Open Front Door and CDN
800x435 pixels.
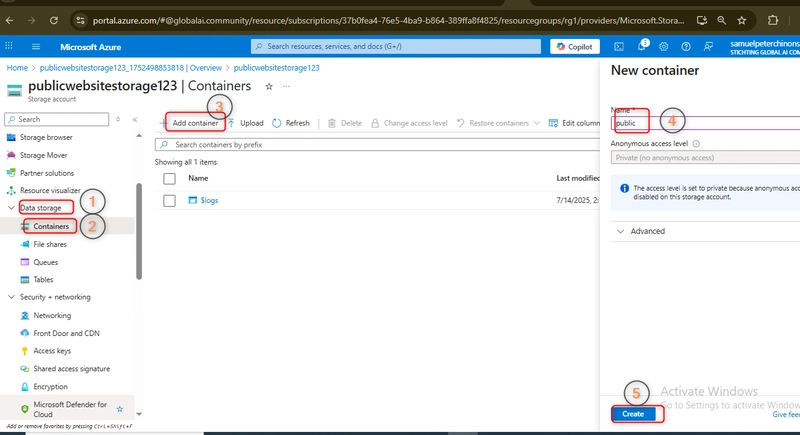point(66,333)
